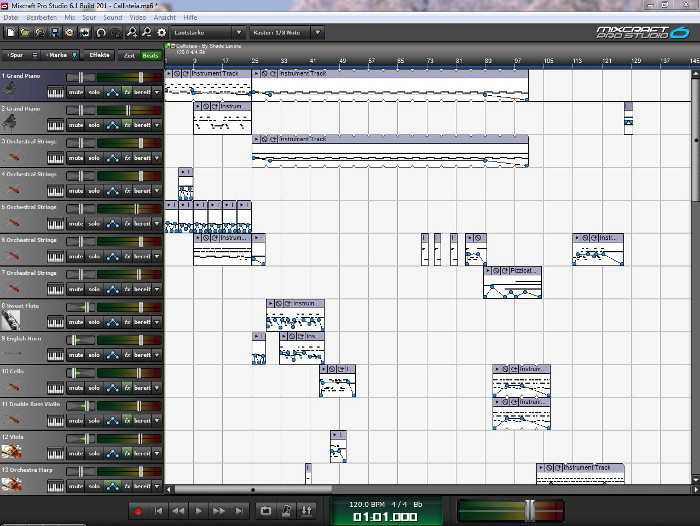Image resolution: width=700 pixels, height=526 pixels.
Task: Undo the last action
Action: coord(101,33)
